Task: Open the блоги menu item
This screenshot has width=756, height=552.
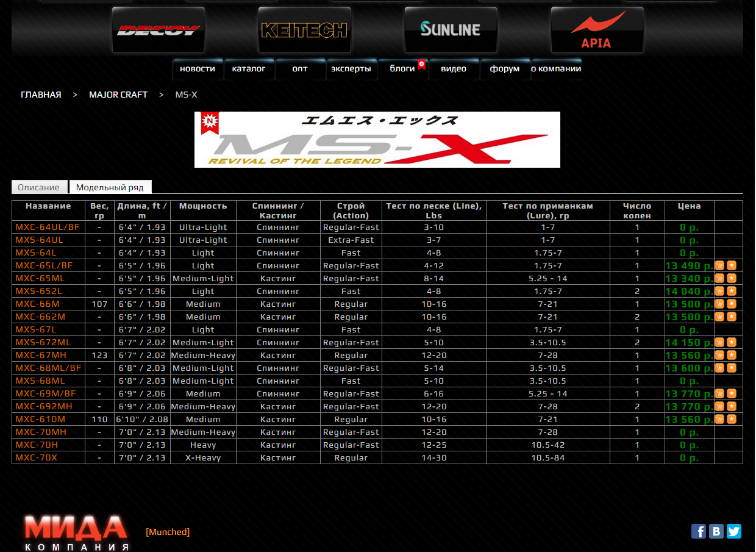Action: (x=402, y=69)
